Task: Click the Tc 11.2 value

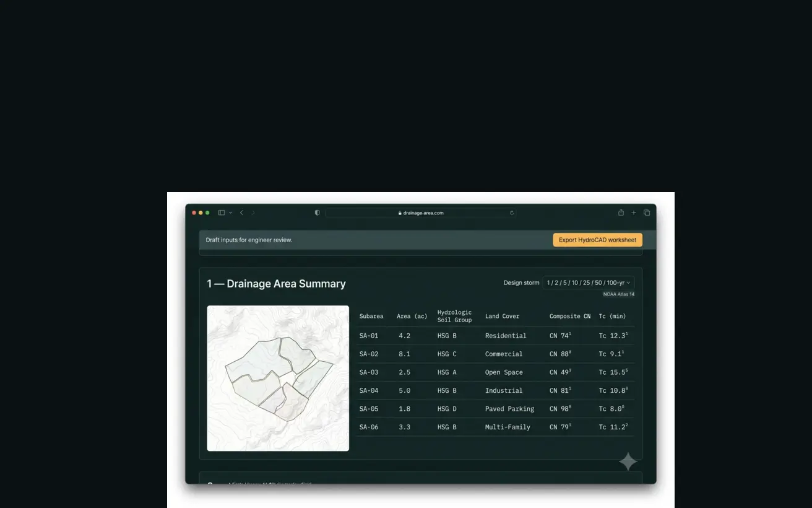Action: pos(613,426)
